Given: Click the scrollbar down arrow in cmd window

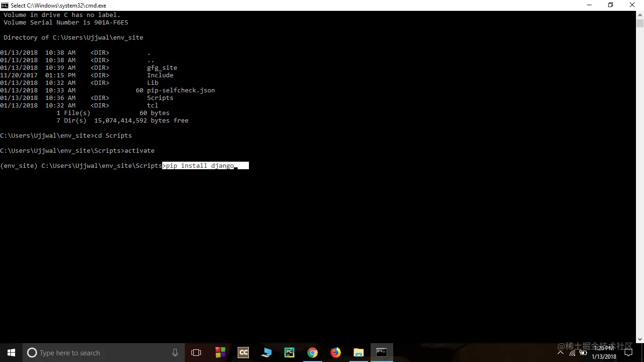Looking at the screenshot, I should [x=640, y=339].
